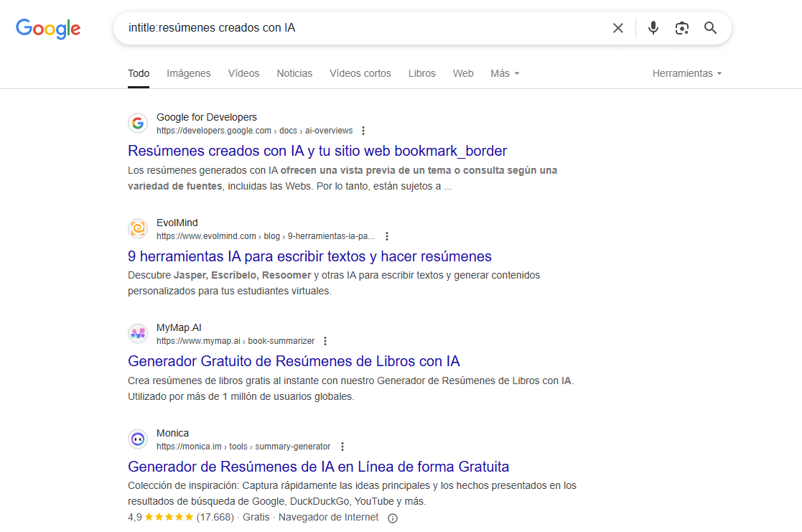This screenshot has height=532, width=802.
Task: Clear the search query with the X icon
Action: (x=618, y=28)
